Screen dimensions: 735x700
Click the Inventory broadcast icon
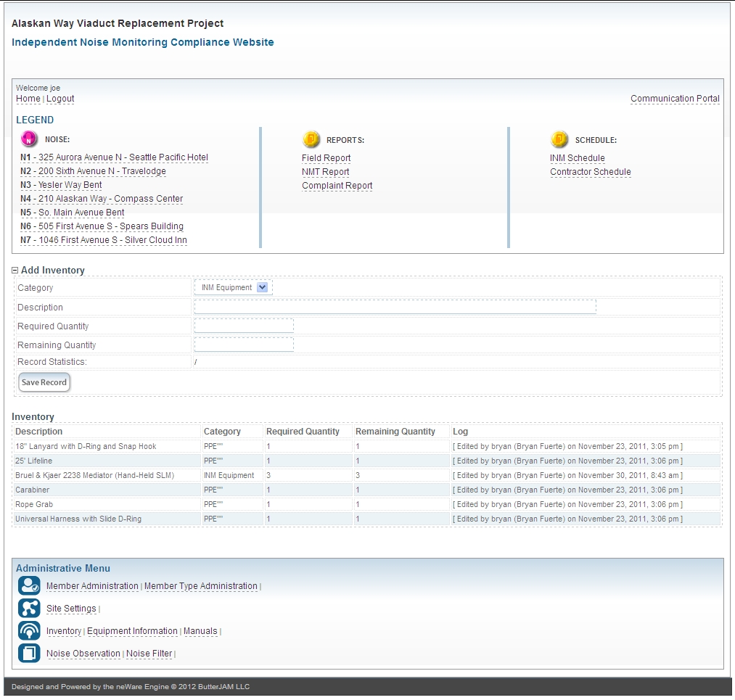[x=29, y=631]
